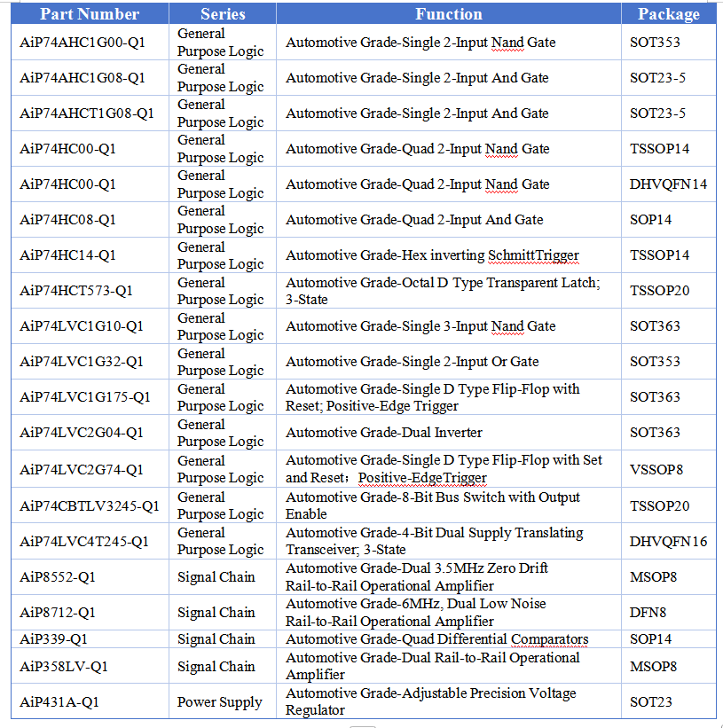Click the Part Number column header

(90, 14)
